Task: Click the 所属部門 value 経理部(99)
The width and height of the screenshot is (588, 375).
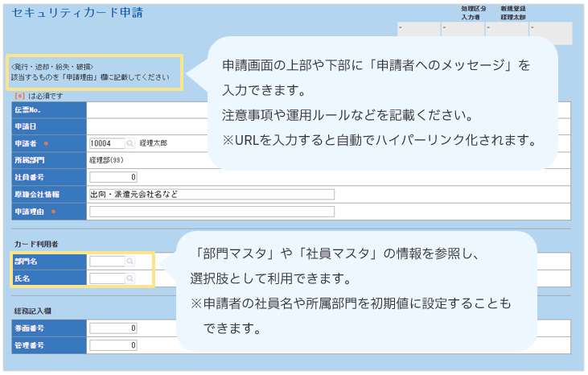Action: [x=109, y=160]
